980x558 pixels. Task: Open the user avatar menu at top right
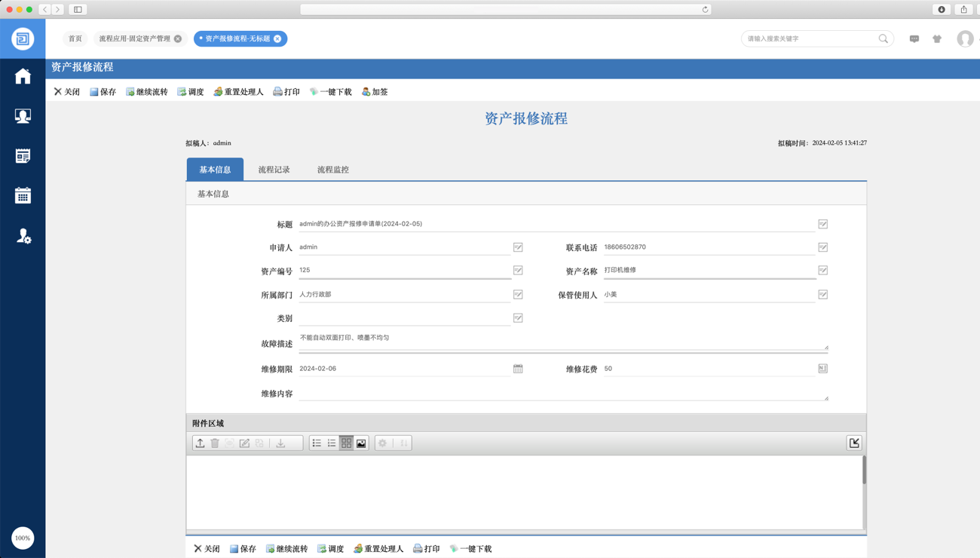[x=965, y=38]
